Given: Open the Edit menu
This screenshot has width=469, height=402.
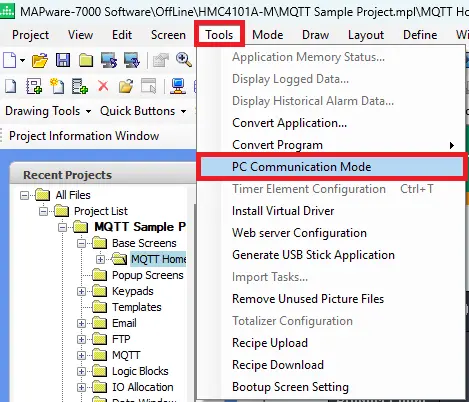Looking at the screenshot, I should 122,35.
